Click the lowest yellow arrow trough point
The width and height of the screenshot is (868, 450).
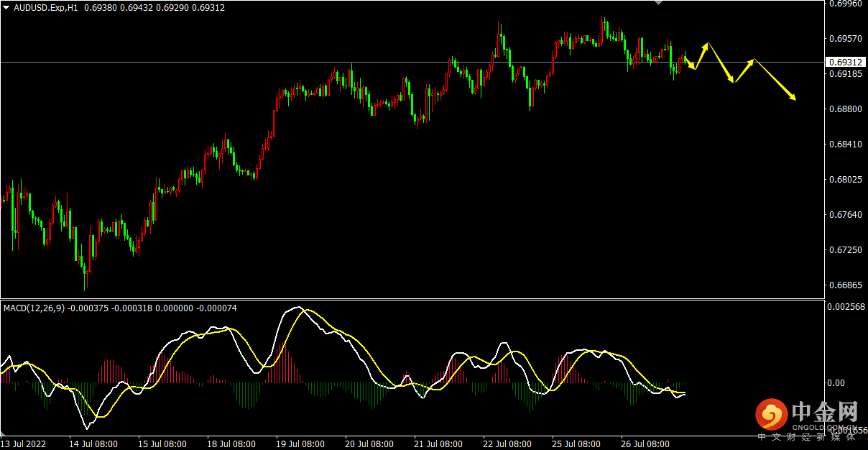pyautogui.click(x=733, y=82)
